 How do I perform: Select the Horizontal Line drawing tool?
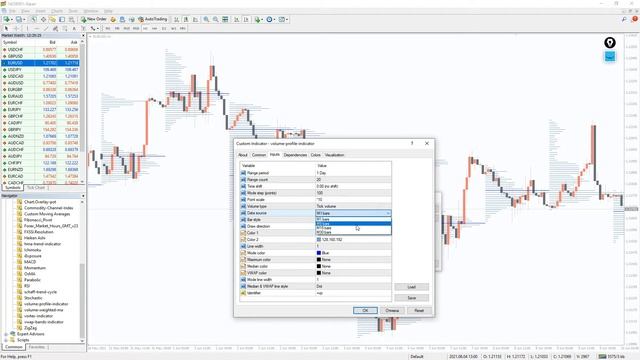point(37,29)
